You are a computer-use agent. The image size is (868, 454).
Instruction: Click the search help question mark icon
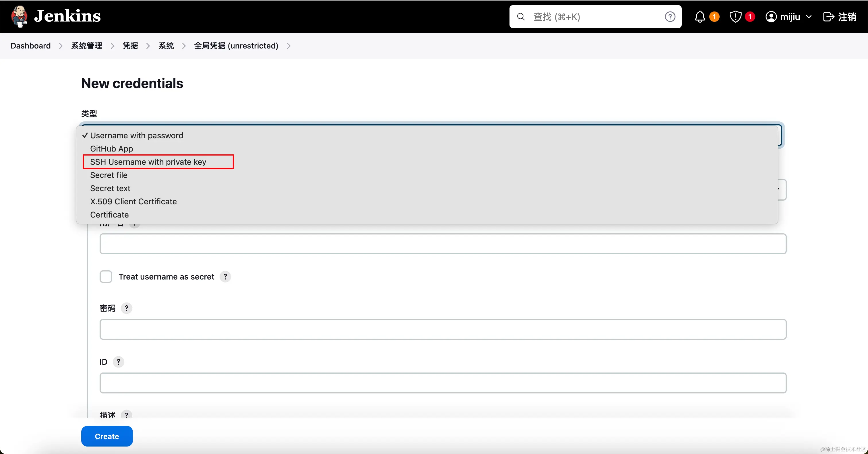click(x=670, y=17)
